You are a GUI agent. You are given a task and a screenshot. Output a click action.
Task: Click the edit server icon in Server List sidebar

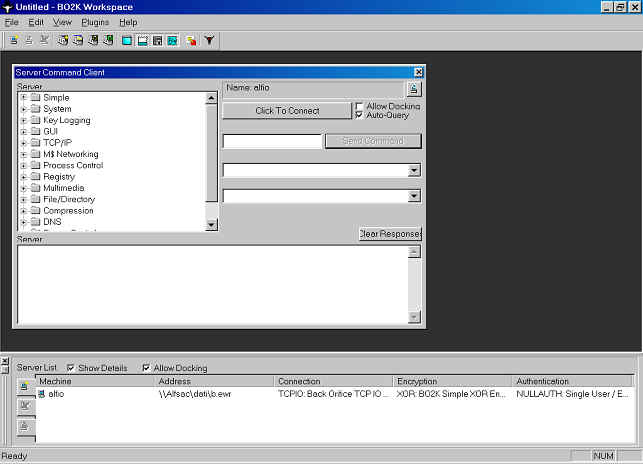tap(25, 427)
